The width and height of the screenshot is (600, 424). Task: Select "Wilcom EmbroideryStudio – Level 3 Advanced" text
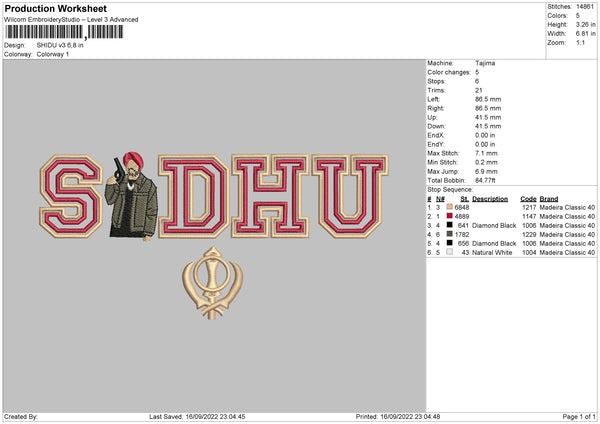pos(71,20)
